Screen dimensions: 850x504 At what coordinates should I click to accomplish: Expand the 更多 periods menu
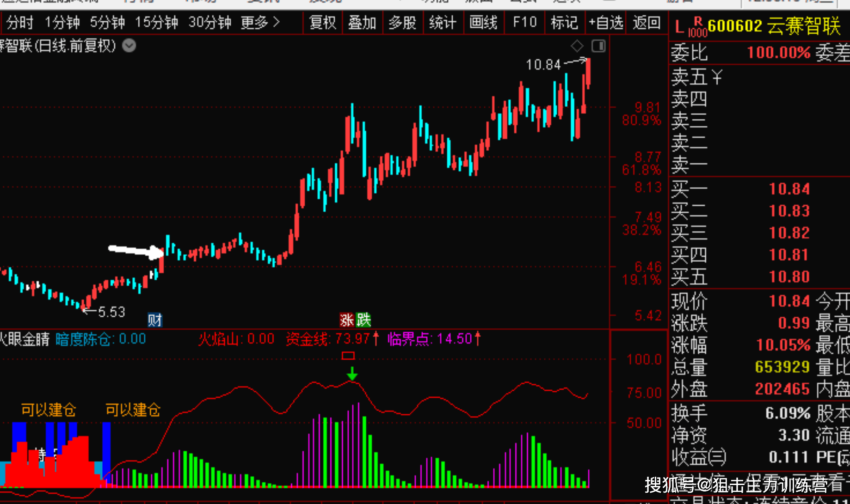tap(260, 22)
